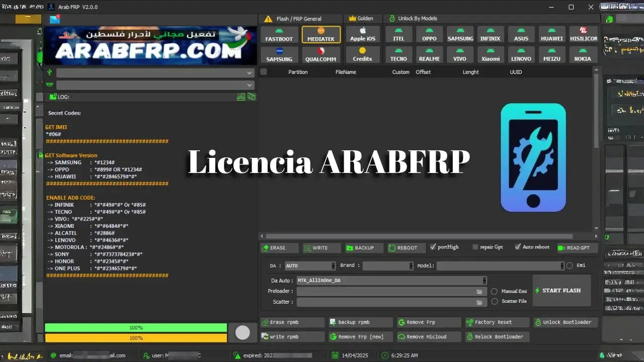Open the SAMSUNG flash module
This screenshot has width=644, height=362.
click(x=279, y=55)
